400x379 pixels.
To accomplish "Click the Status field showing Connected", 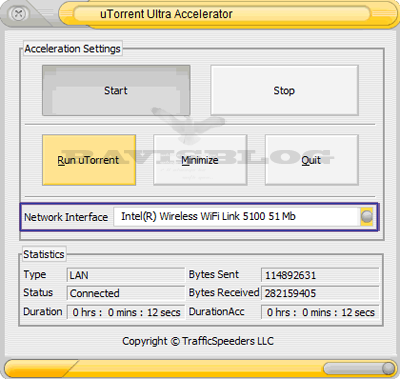I will tap(126, 293).
